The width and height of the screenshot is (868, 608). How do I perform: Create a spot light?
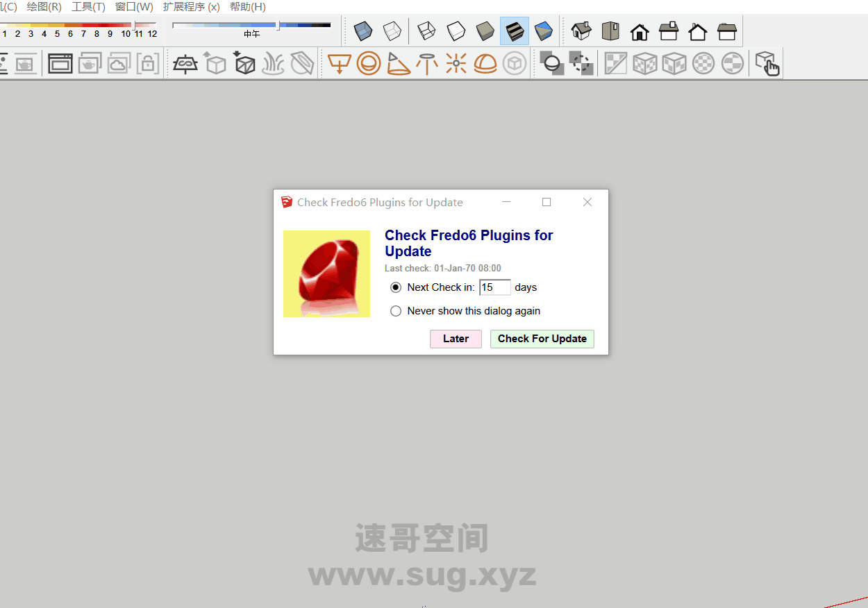coord(398,64)
